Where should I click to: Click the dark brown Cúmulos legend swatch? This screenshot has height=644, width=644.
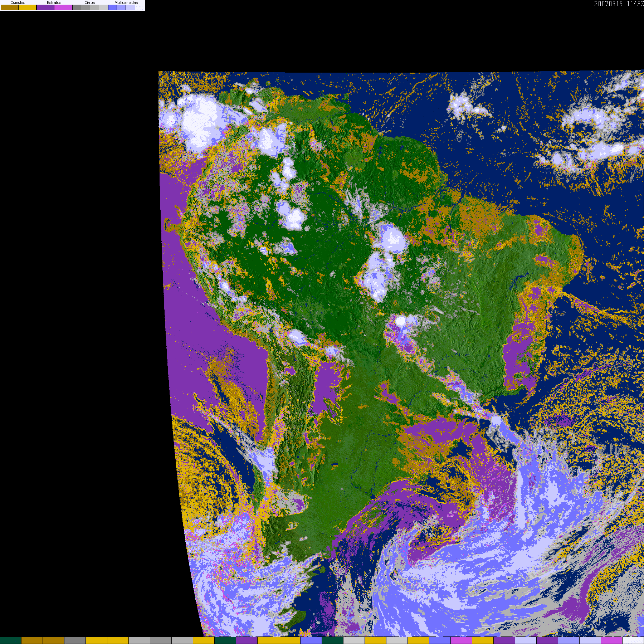point(10,7)
